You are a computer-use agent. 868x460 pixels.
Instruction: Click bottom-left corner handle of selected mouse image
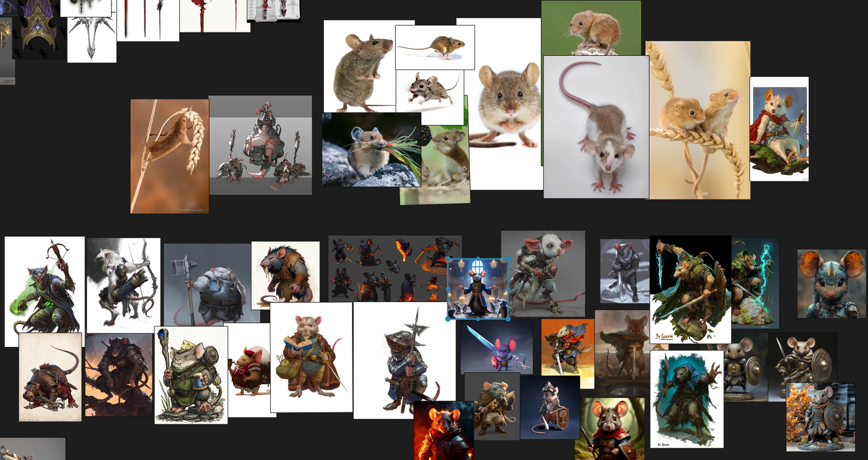448,319
